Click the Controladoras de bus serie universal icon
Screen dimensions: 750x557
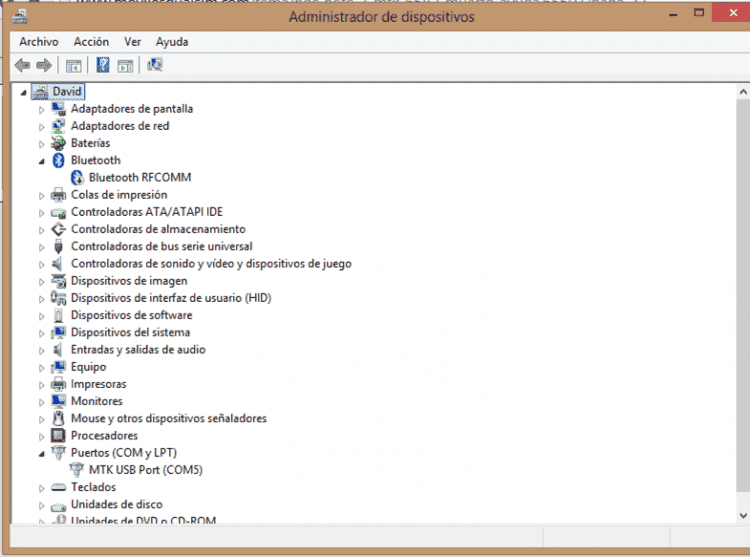coord(58,247)
